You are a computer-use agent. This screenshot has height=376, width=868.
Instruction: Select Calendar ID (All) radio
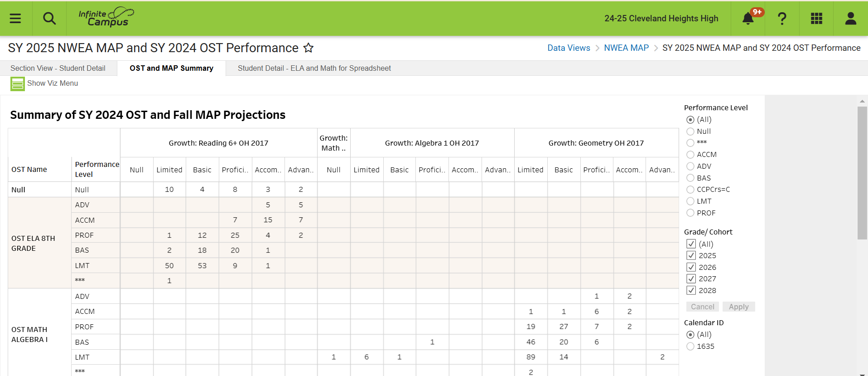click(690, 335)
